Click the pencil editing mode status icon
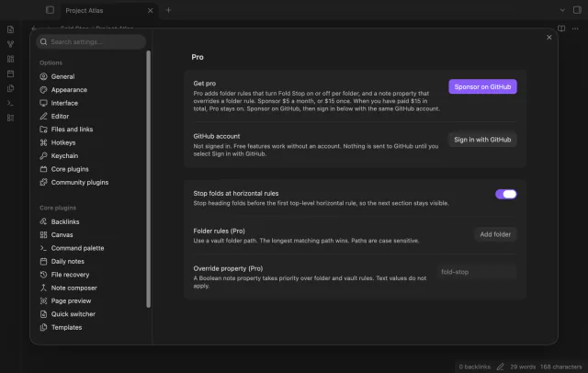The width and height of the screenshot is (588, 373). [x=500, y=367]
